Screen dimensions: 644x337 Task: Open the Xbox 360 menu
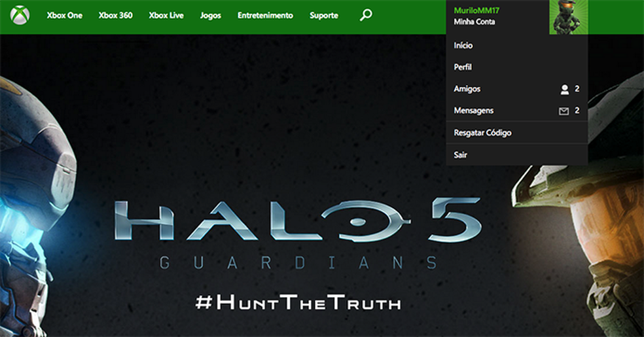click(115, 16)
